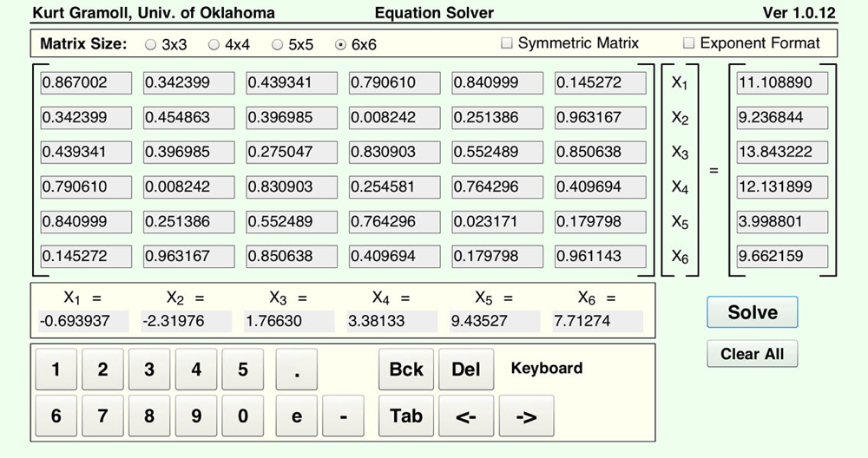Click the Equation Solver title
The height and width of the screenshot is (458, 868).
(435, 13)
